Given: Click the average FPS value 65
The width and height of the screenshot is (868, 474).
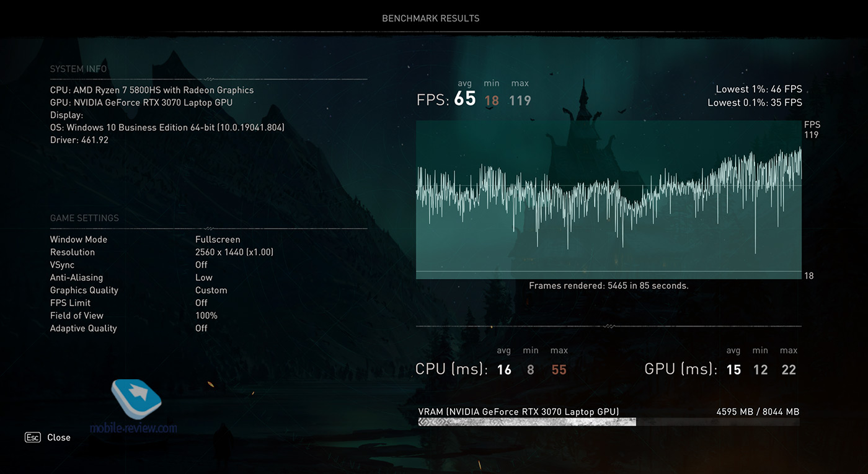Looking at the screenshot, I should click(x=465, y=99).
